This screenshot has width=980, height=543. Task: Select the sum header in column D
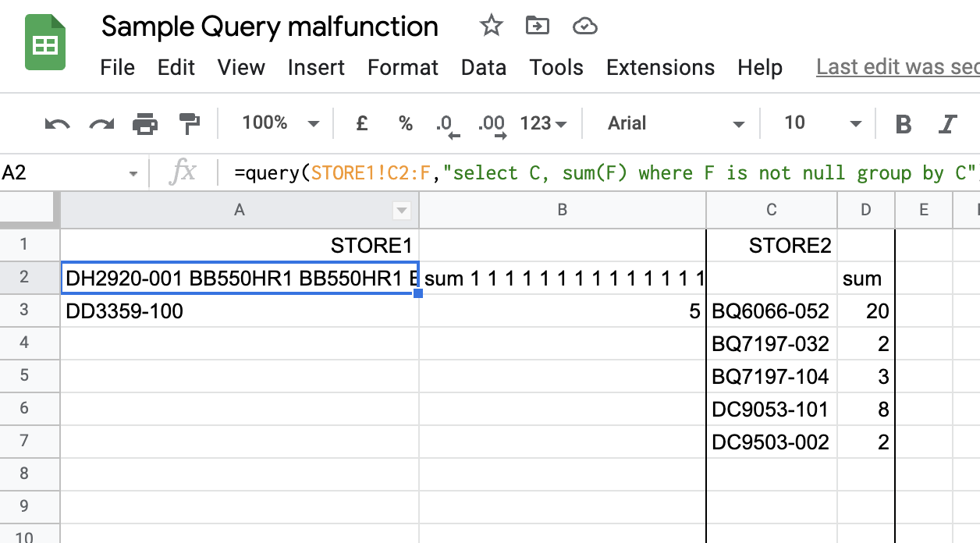(866, 279)
